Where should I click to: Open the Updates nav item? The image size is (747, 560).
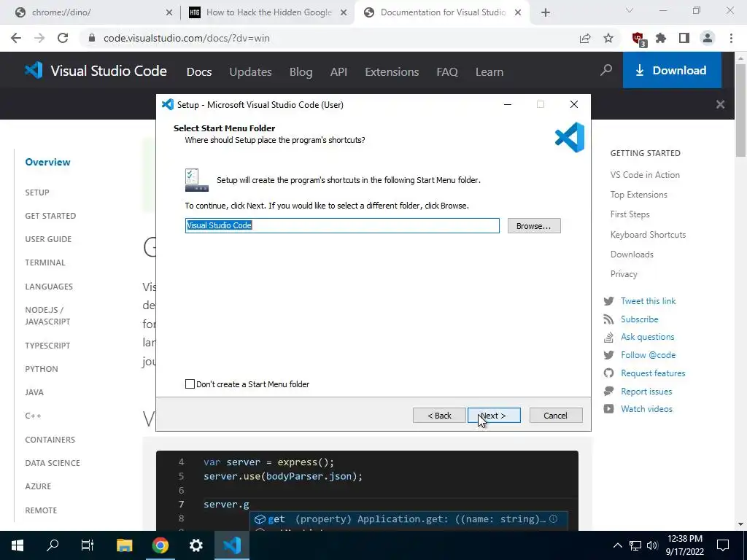[251, 72]
